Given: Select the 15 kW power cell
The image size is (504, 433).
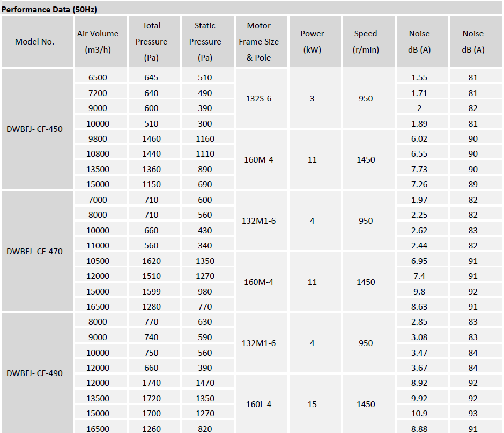Looking at the screenshot, I should pyautogui.click(x=312, y=404).
